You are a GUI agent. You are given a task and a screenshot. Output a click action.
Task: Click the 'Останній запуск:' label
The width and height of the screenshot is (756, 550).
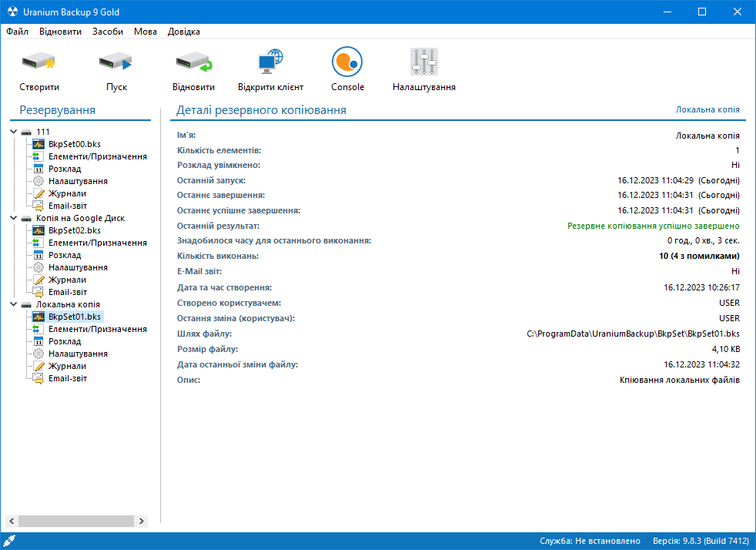tap(211, 180)
